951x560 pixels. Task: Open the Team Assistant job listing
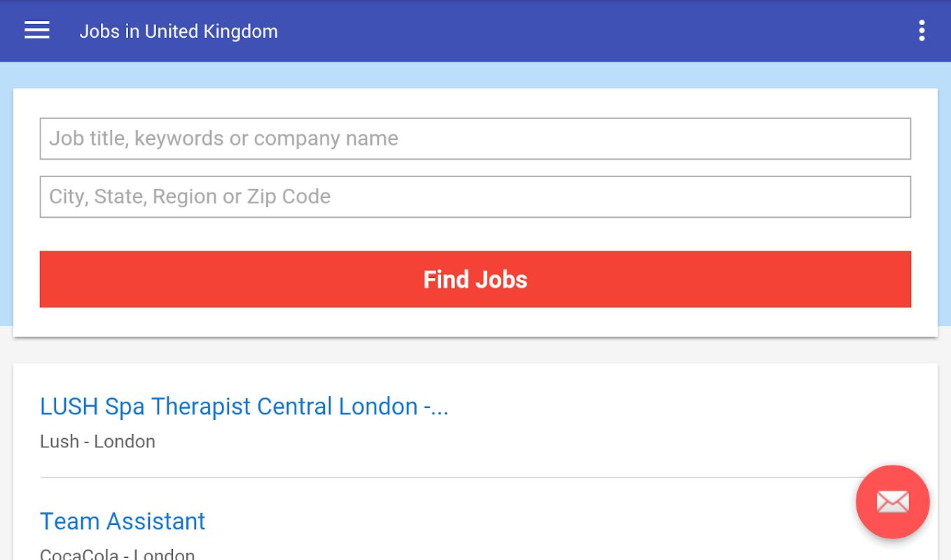[x=123, y=521]
